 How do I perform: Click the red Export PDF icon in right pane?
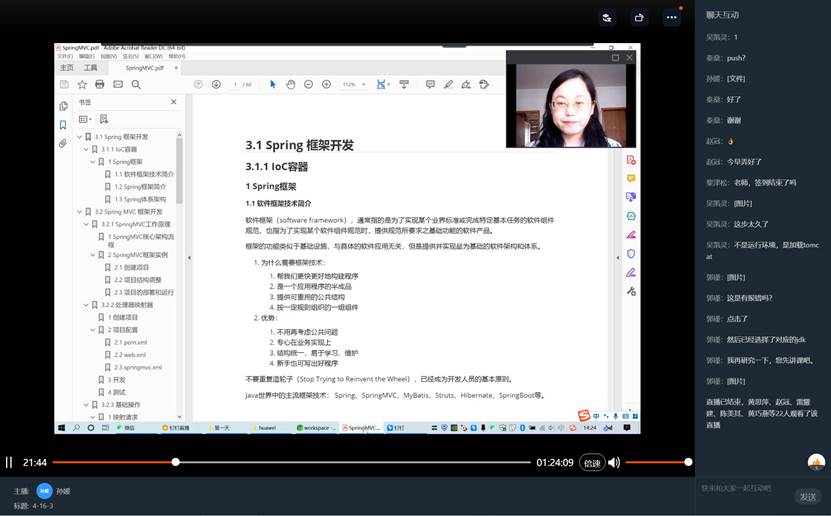631,160
